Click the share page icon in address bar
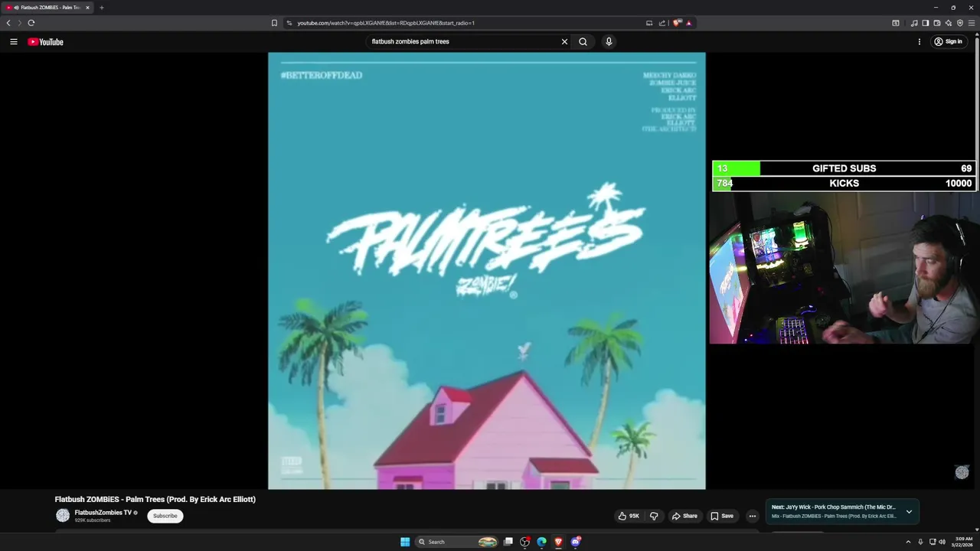Screen dimensions: 980x551 point(662,23)
